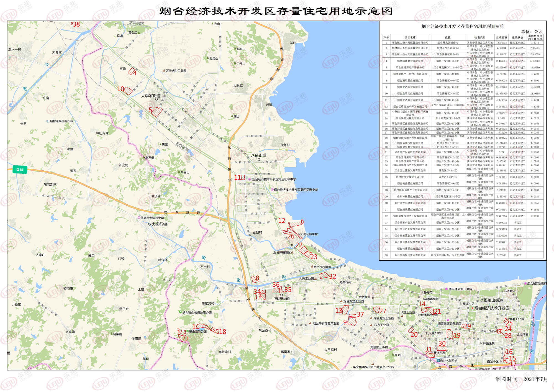Click the hotel marker at 海天精品假日酒店
Screen dimensions: 554x392
click(447, 289)
